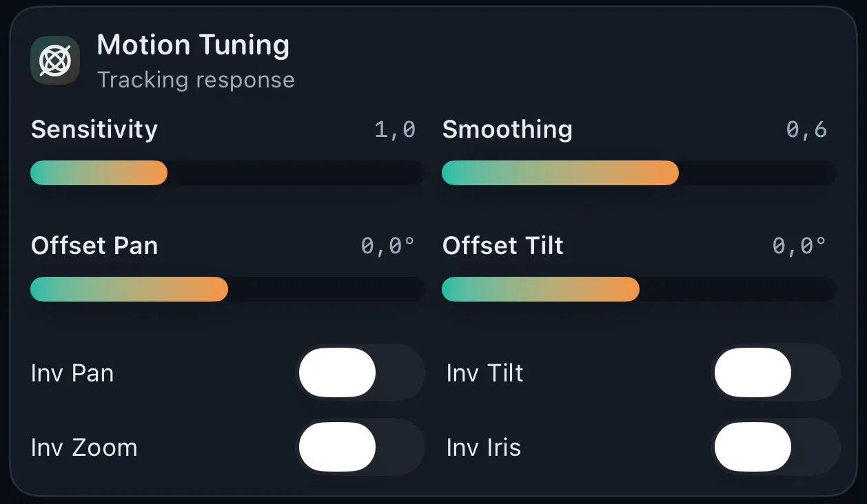Adjust the Smoothing slider
Screen dimensions: 867x504
pos(638,172)
